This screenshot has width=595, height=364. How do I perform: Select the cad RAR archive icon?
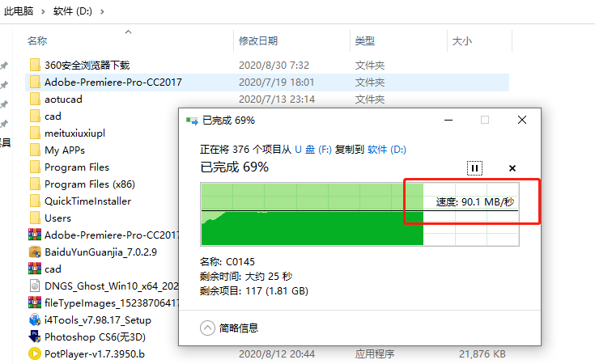(35, 269)
